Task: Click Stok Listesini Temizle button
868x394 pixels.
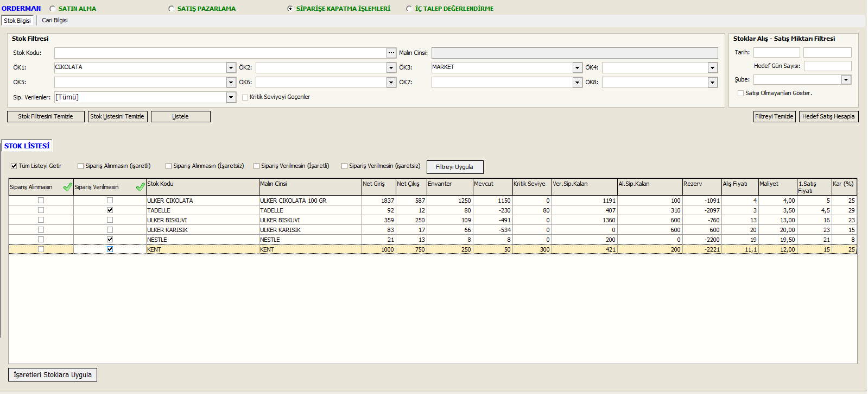Action: [x=118, y=116]
